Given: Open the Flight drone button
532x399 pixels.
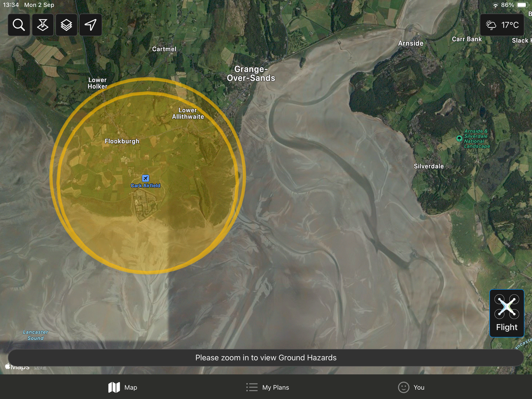Looking at the screenshot, I should [x=506, y=313].
